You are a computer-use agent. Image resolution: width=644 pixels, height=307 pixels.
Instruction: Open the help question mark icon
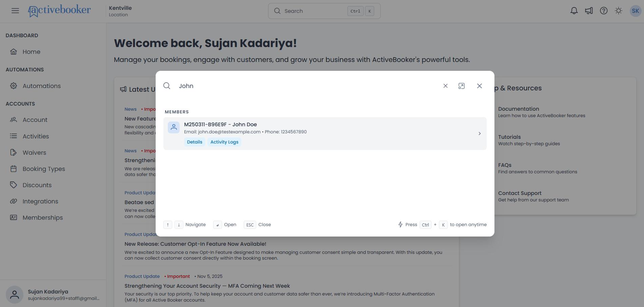tap(604, 11)
